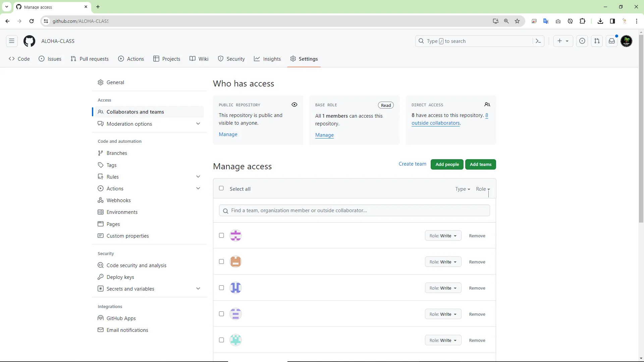Image resolution: width=644 pixels, height=362 pixels.
Task: Open the 8 outside collaborators link
Action: [x=436, y=123]
